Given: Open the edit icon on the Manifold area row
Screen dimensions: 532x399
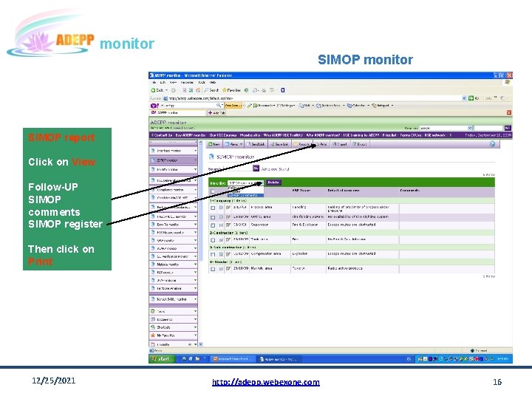Looking at the screenshot, I should tap(228, 269).
